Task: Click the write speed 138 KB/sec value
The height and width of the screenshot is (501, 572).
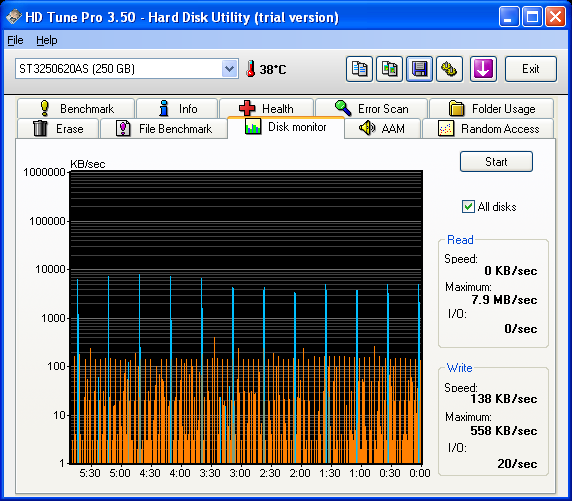Action: pos(503,398)
